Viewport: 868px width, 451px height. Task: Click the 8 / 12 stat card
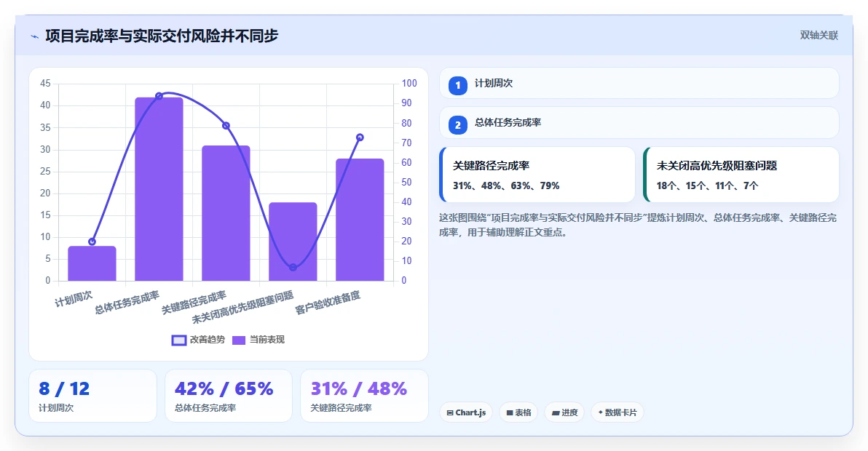[92, 396]
